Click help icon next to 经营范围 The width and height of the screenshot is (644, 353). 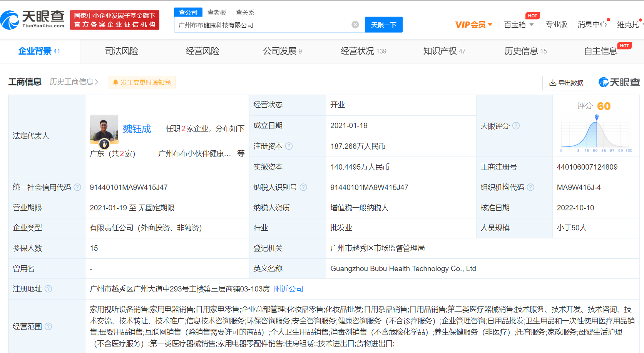48,326
